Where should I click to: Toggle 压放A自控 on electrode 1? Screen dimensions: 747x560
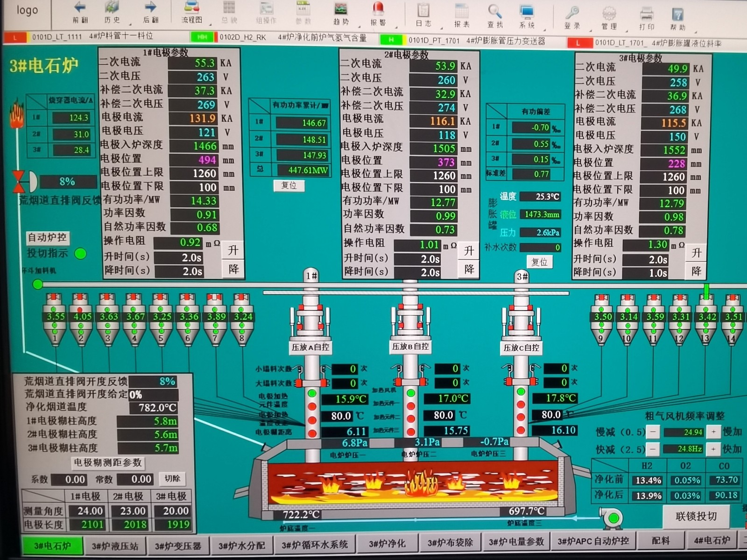pos(310,347)
